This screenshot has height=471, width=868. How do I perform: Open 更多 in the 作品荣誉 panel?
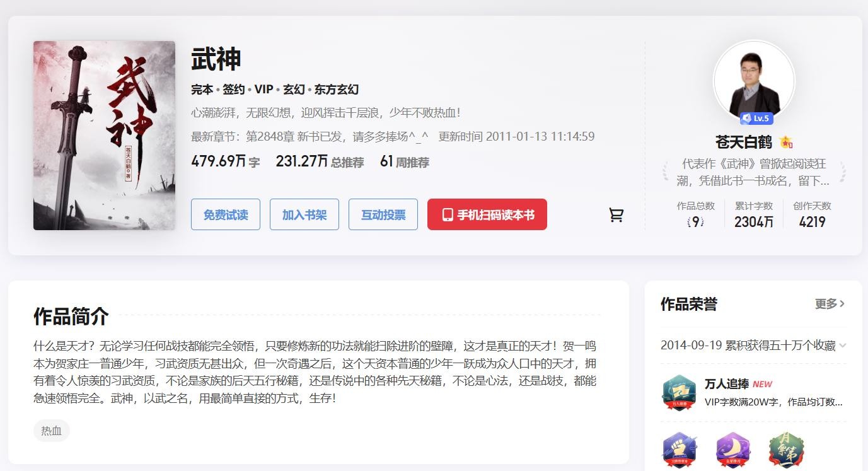point(829,304)
